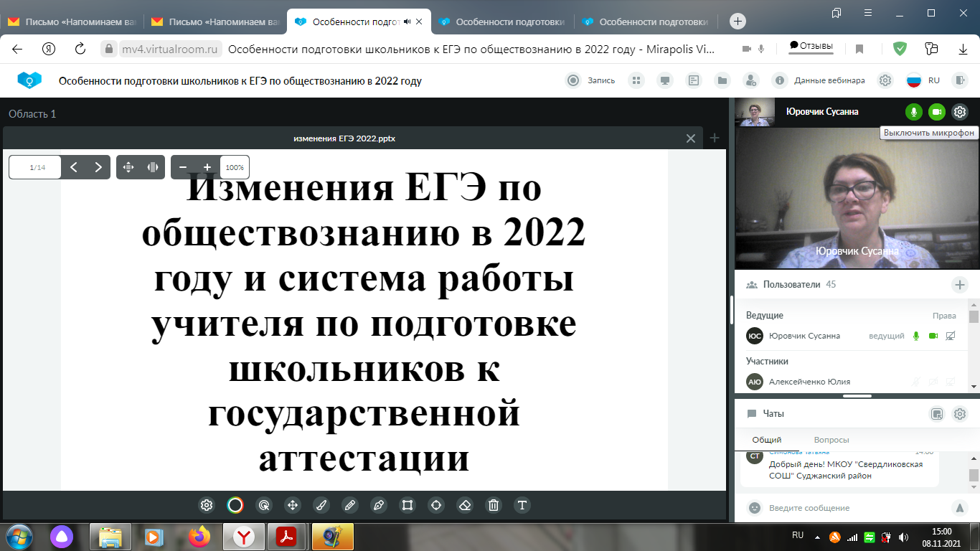Go to next slide arrow
The height and width of the screenshot is (551, 980).
click(x=98, y=167)
